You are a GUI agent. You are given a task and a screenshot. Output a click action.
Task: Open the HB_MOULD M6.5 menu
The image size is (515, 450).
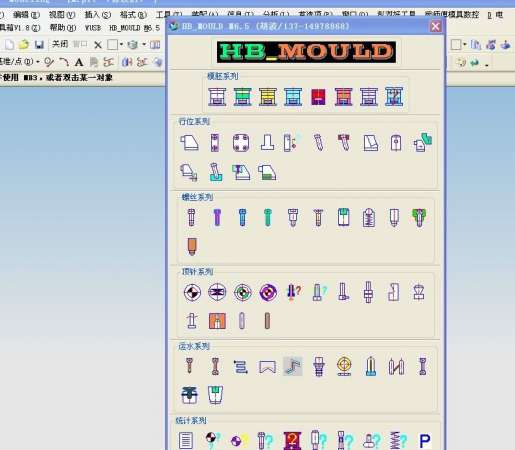click(135, 28)
